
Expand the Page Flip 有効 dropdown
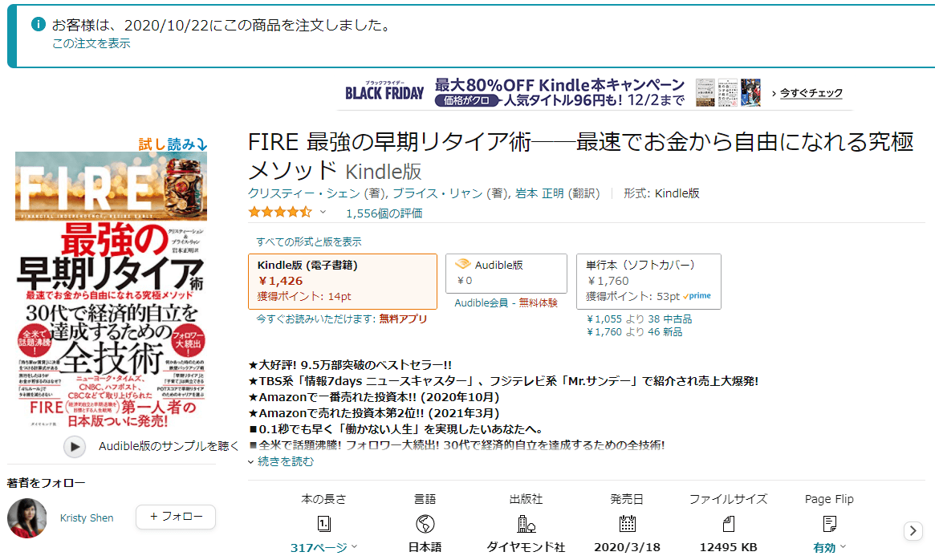(x=829, y=547)
